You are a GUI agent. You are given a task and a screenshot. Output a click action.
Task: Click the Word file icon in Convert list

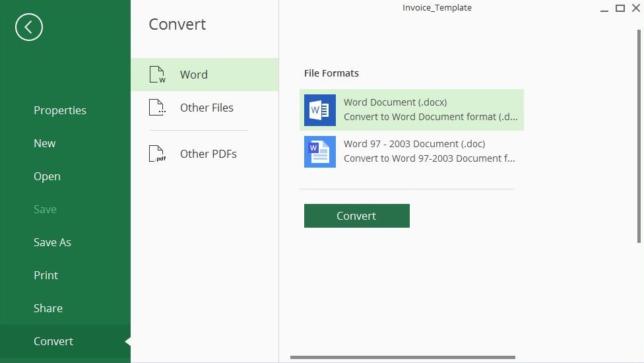(157, 75)
